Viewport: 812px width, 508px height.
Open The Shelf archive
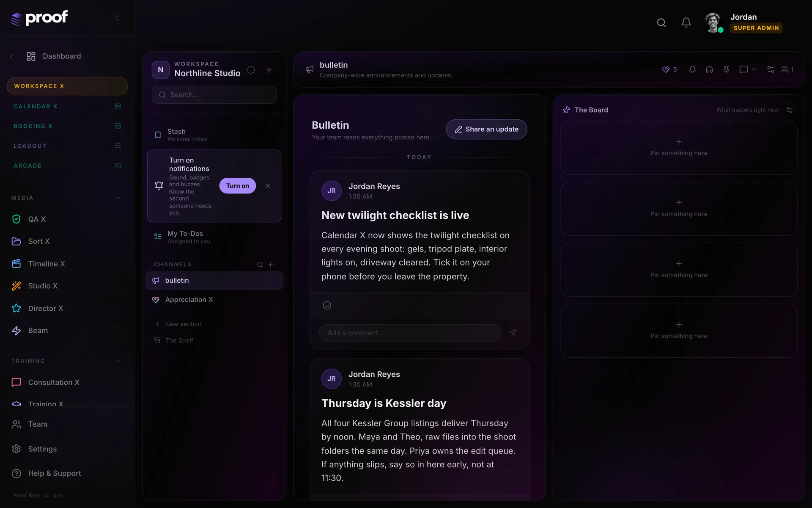(174, 340)
